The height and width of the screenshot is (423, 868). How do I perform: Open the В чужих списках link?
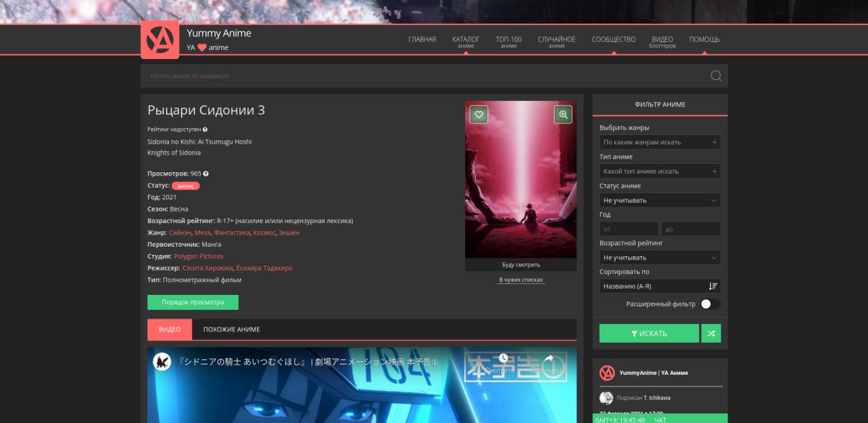point(521,280)
